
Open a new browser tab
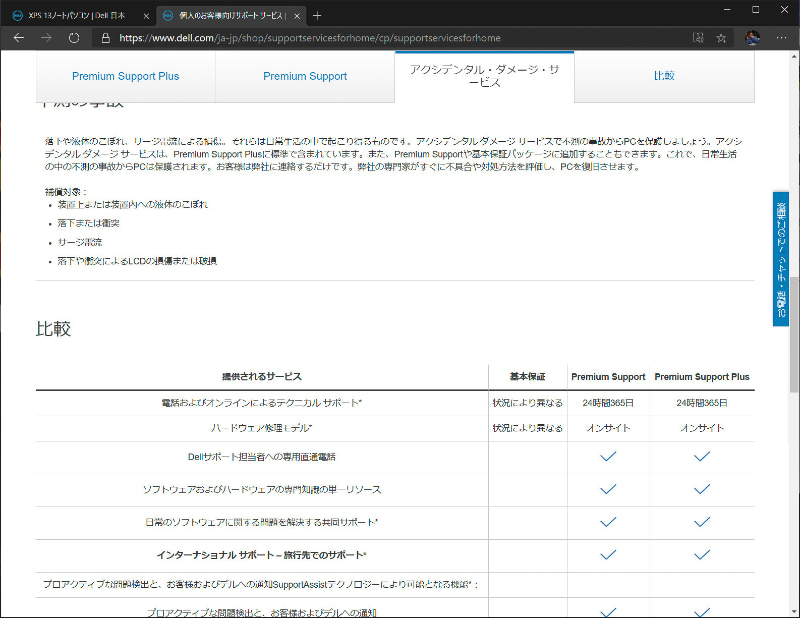click(x=317, y=15)
